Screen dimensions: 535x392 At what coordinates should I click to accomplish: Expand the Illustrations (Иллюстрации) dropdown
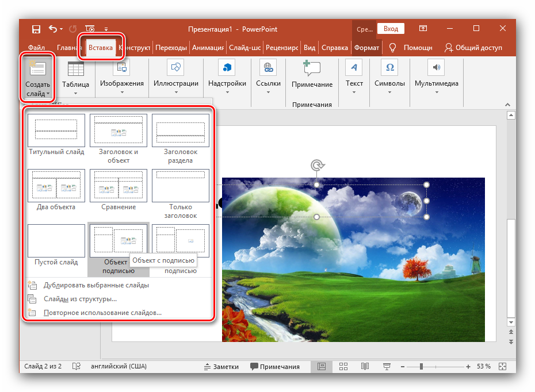[x=175, y=84]
